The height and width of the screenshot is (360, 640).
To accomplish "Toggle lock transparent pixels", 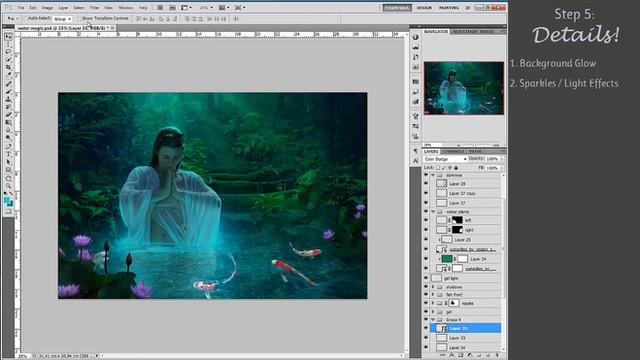I will pyautogui.click(x=438, y=168).
